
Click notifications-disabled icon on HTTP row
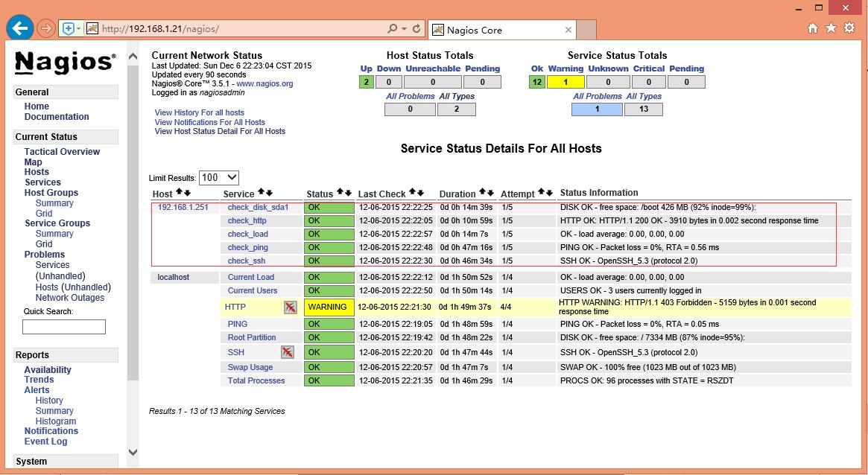click(x=290, y=307)
